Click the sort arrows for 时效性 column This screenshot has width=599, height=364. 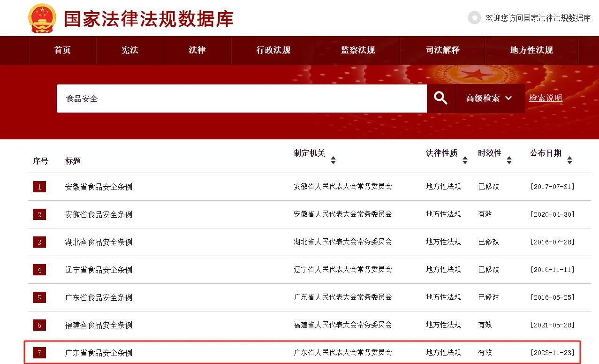(x=509, y=159)
